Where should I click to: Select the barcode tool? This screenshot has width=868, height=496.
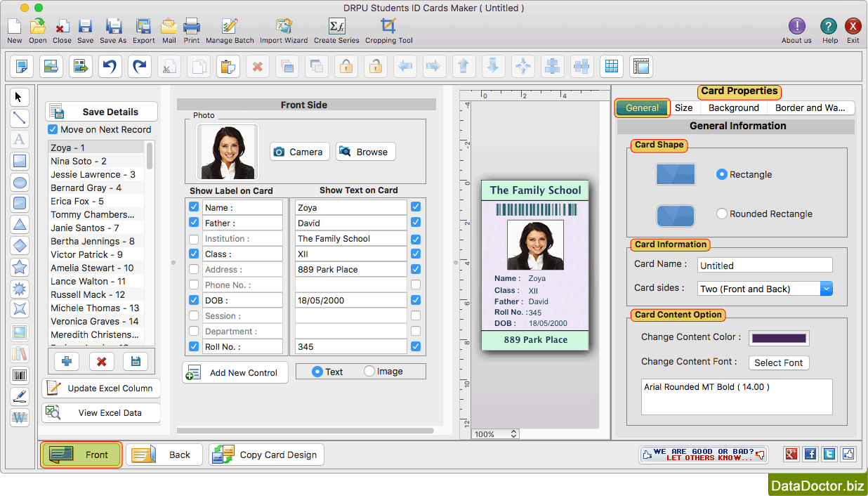pos(20,375)
